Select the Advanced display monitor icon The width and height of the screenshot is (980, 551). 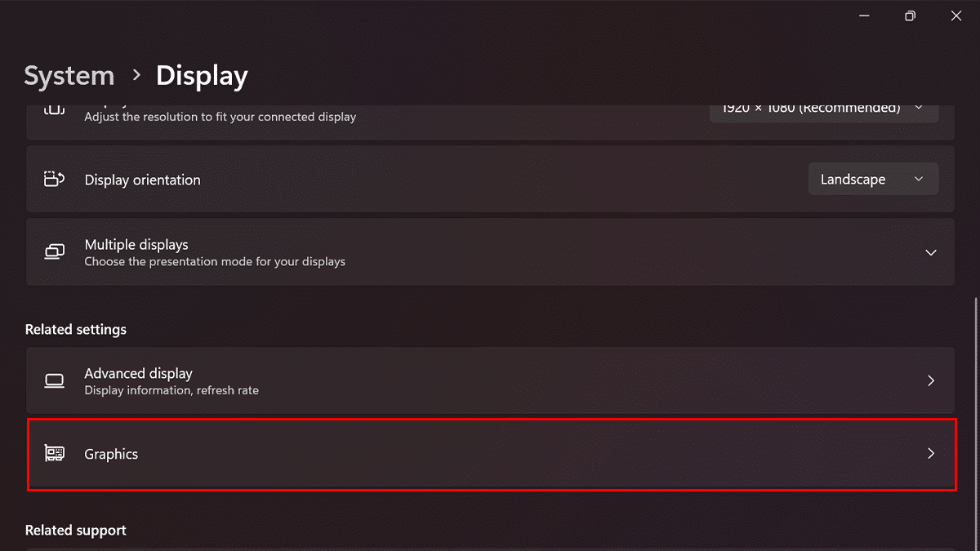coord(54,380)
